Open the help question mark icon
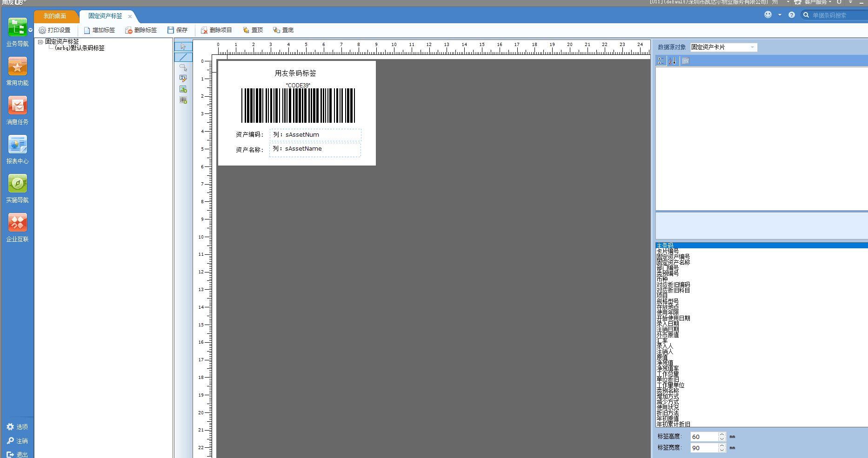 792,15
